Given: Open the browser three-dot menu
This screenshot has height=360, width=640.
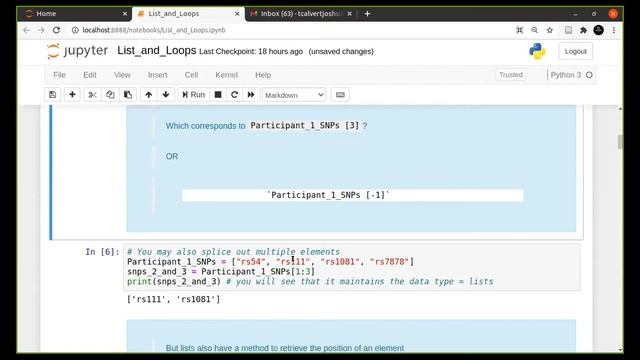Looking at the screenshot, I should (613, 30).
